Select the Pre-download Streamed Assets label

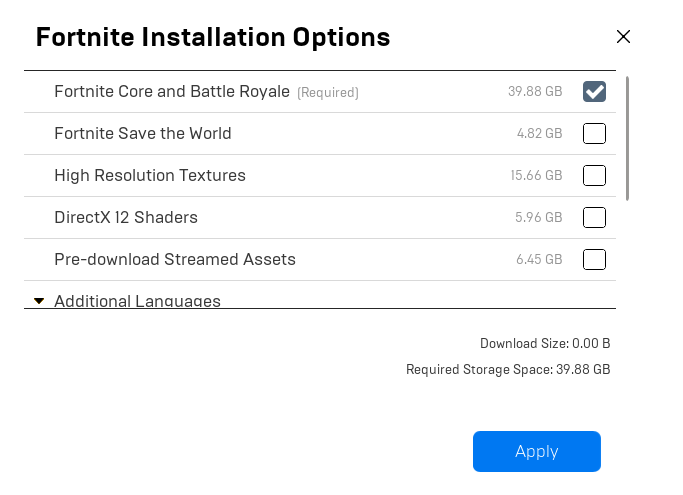(x=175, y=260)
